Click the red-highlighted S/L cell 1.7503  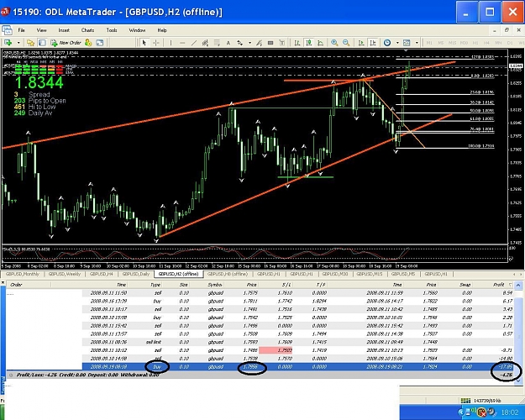[x=276, y=350]
